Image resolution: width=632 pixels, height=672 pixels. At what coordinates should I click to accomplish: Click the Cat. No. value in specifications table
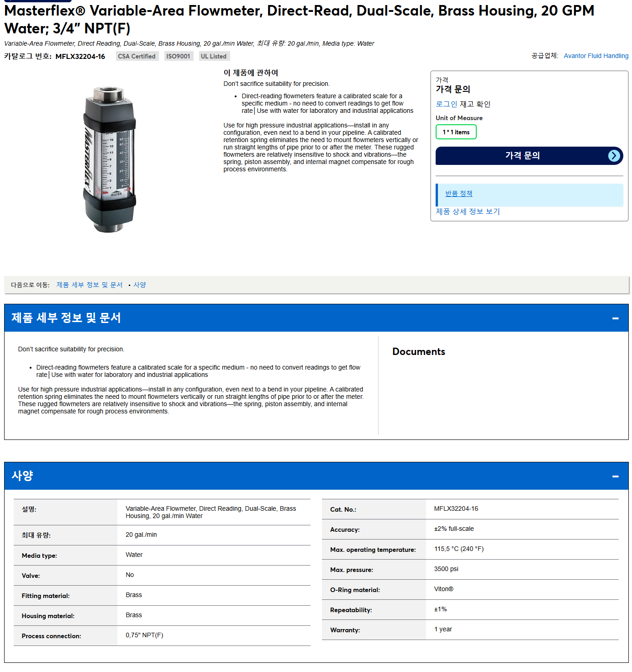(456, 509)
